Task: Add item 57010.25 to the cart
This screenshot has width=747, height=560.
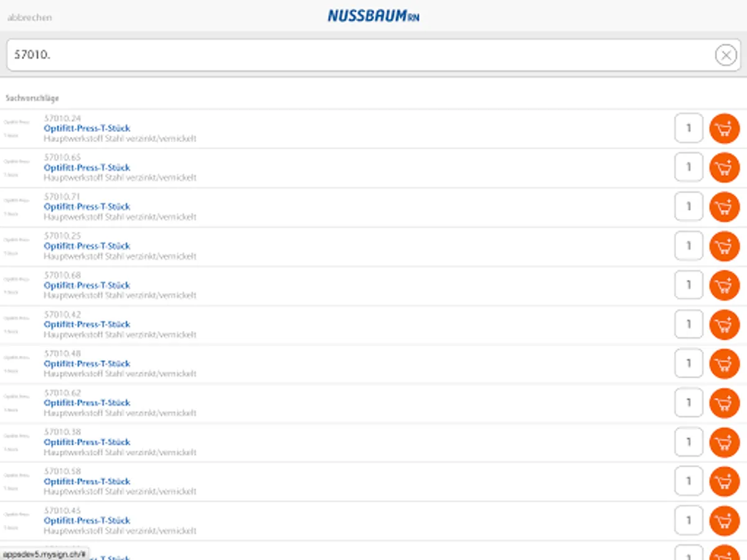Action: (x=725, y=246)
